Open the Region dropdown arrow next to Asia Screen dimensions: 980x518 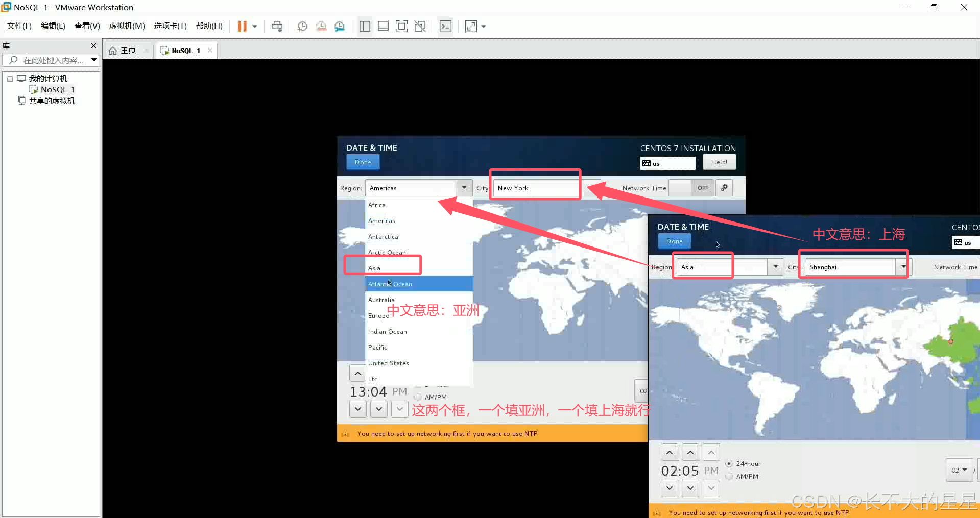(x=776, y=267)
